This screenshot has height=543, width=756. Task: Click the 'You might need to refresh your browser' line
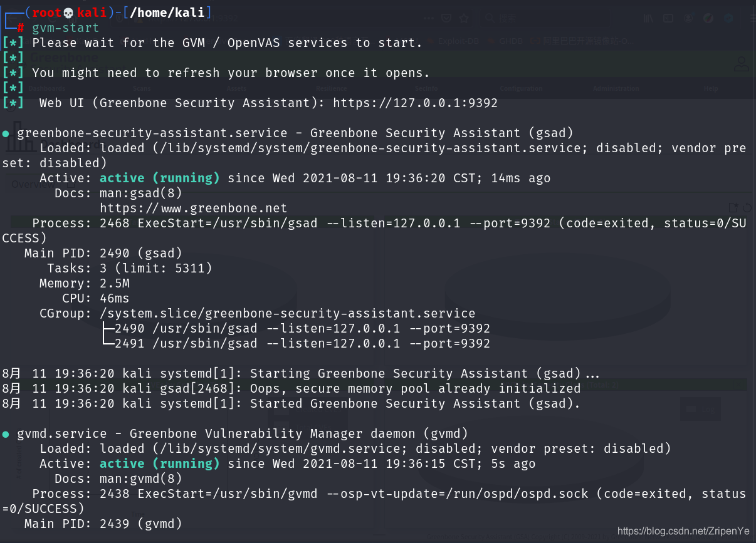(x=231, y=73)
